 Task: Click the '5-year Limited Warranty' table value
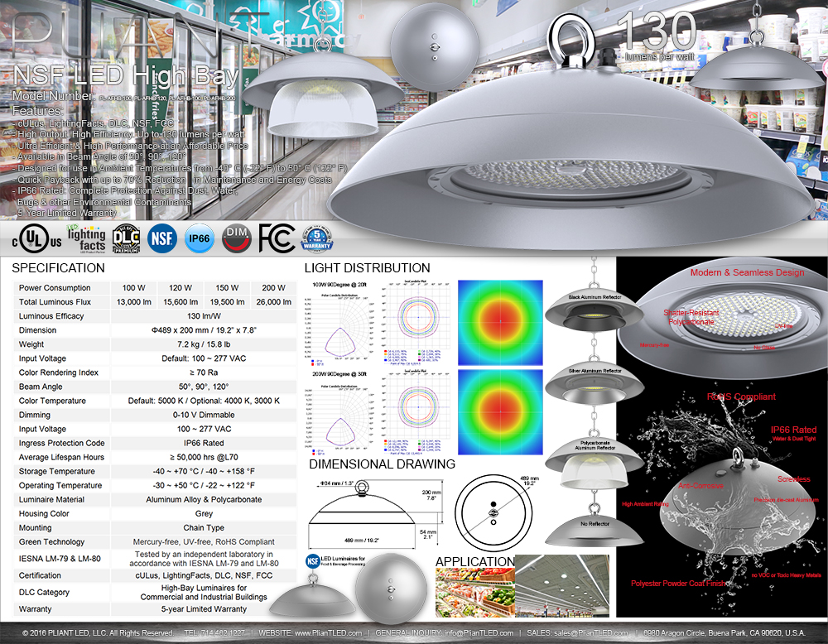204,609
